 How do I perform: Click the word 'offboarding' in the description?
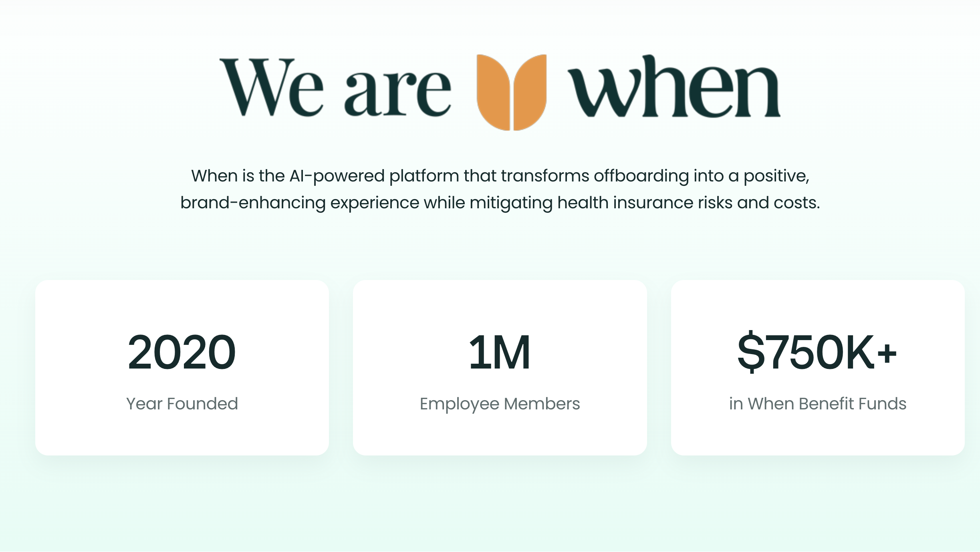641,176
